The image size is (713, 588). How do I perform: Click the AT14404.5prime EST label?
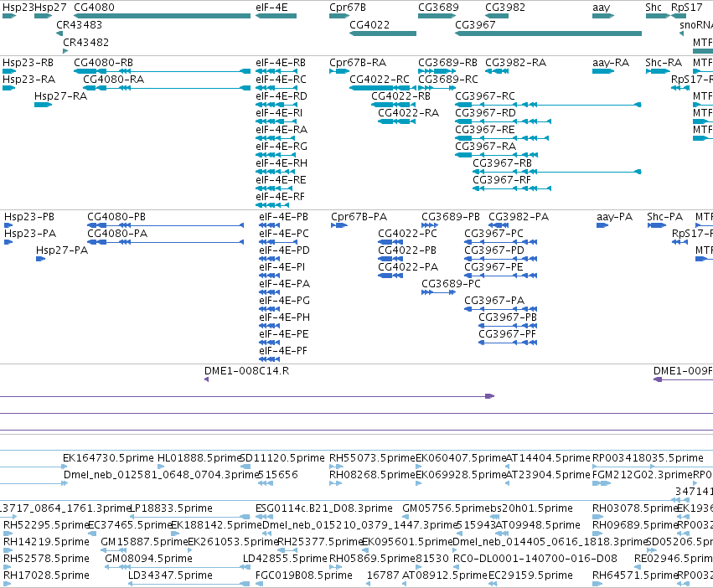point(548,457)
